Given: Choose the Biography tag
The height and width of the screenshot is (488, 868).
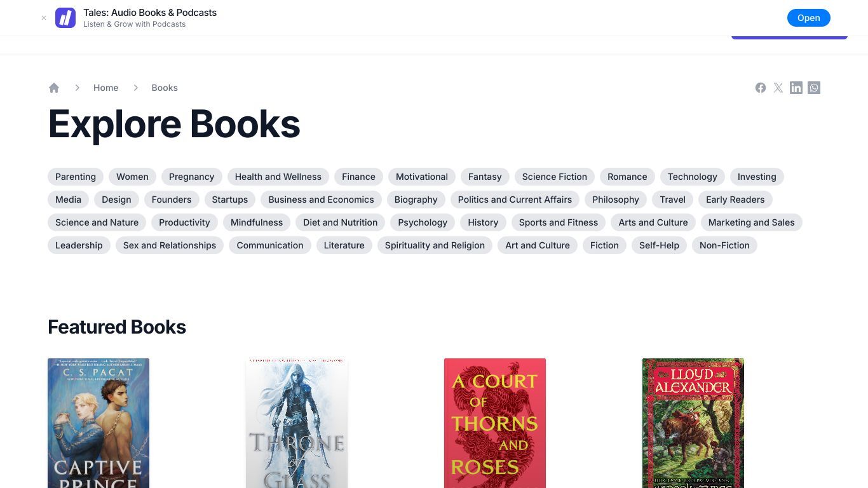Looking at the screenshot, I should 416,200.
